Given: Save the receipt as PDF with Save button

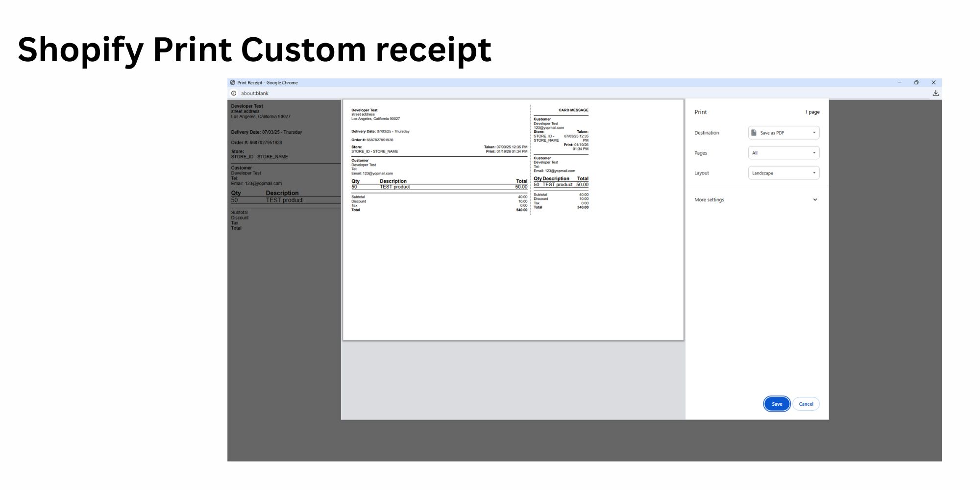Looking at the screenshot, I should pos(776,404).
